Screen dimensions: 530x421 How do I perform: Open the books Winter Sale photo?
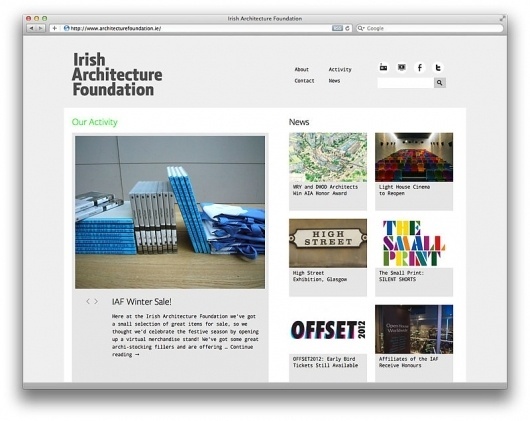pos(170,212)
